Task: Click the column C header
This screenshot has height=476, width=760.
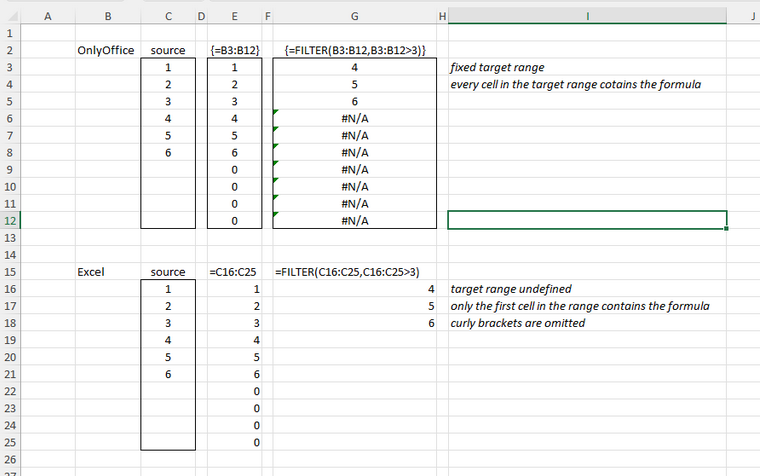Action: tap(167, 15)
